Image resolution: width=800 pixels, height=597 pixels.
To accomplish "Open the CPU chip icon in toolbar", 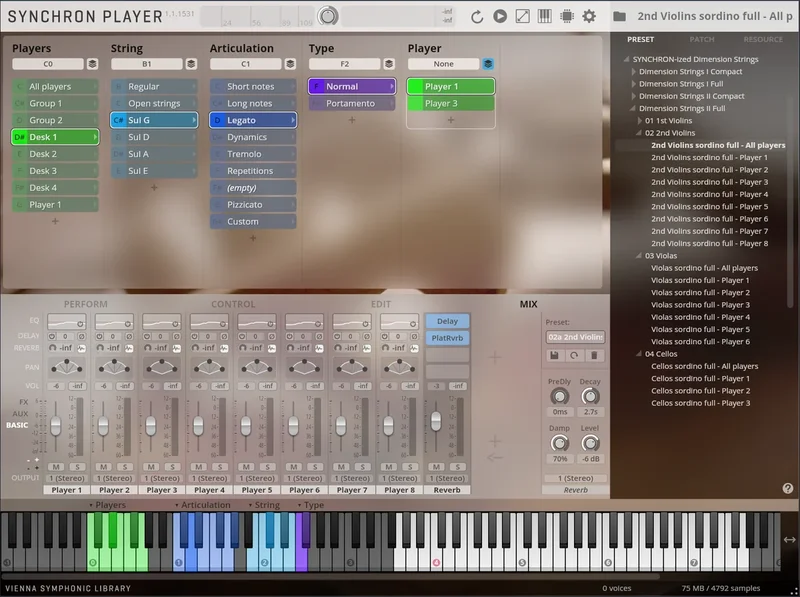I will 567,16.
